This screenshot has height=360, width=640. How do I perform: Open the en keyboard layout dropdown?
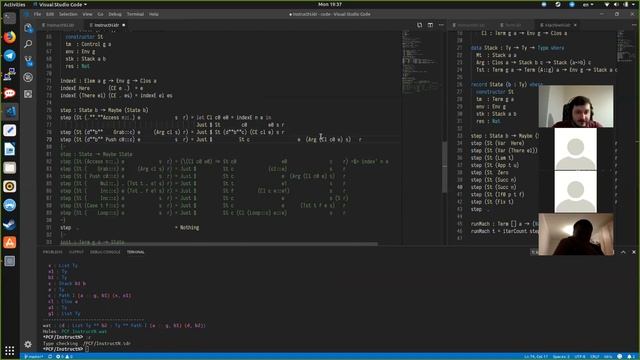coord(588,4)
